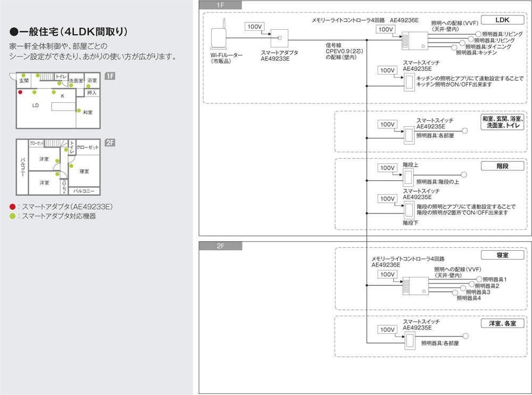Click the 信号線 CPEV0.9(2芯) text

pos(344,51)
